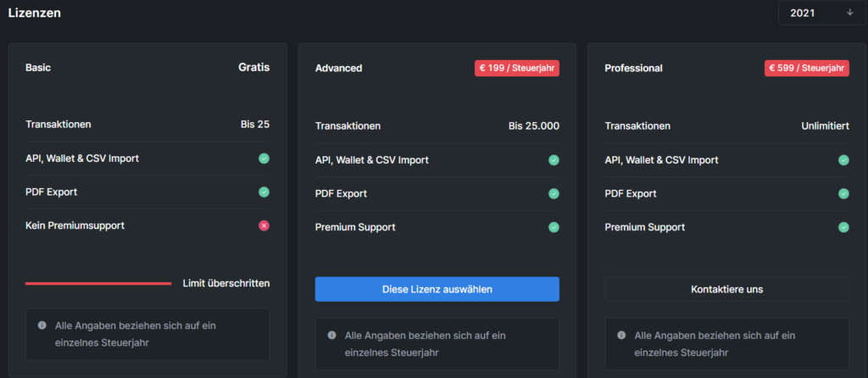Click Professional plan's API, Wallet & CSV Import checkmark

(843, 160)
